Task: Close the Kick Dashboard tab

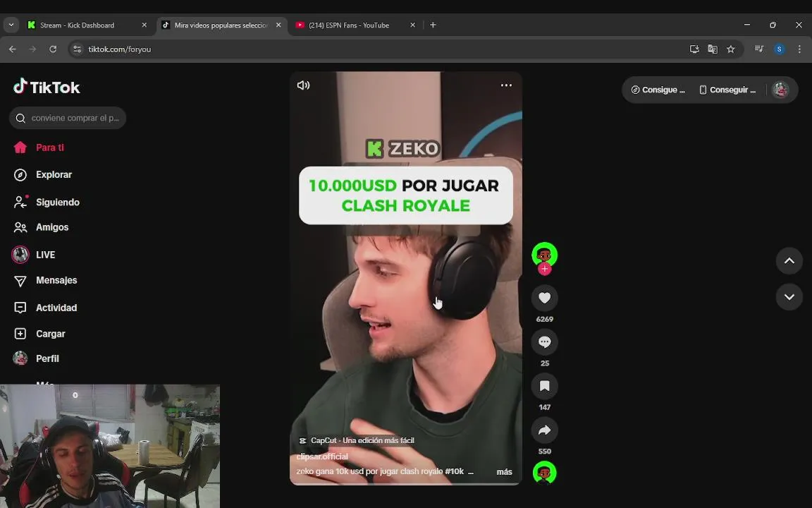Action: pos(144,25)
